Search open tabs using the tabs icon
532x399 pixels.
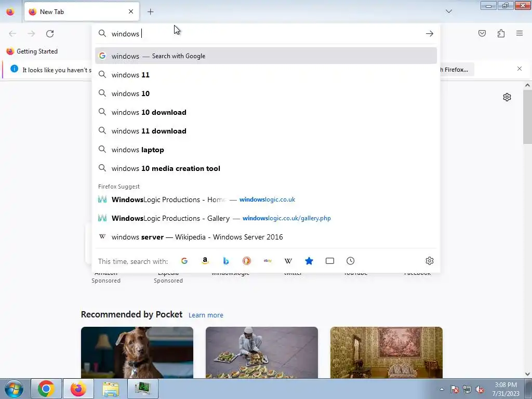tap(330, 261)
